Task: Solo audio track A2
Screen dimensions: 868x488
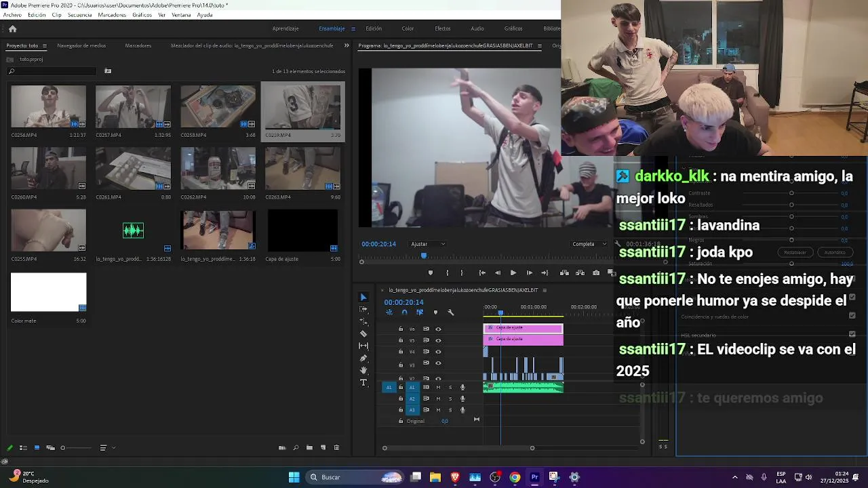Action: tap(450, 399)
